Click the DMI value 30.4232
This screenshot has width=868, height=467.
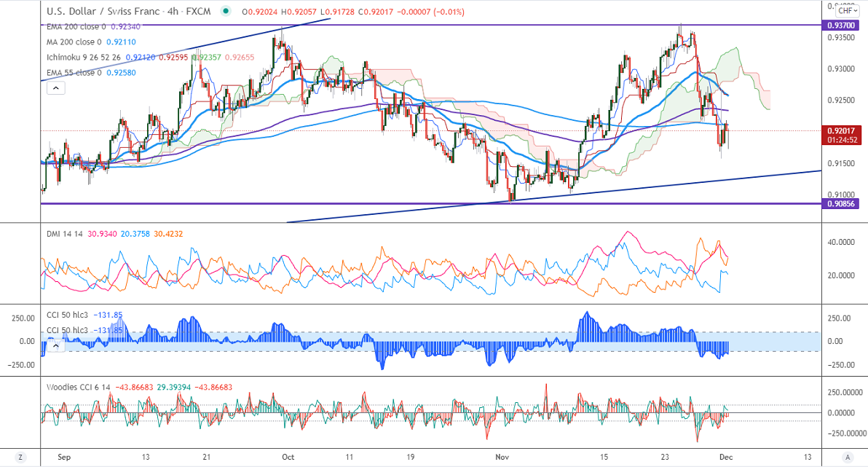click(168, 234)
